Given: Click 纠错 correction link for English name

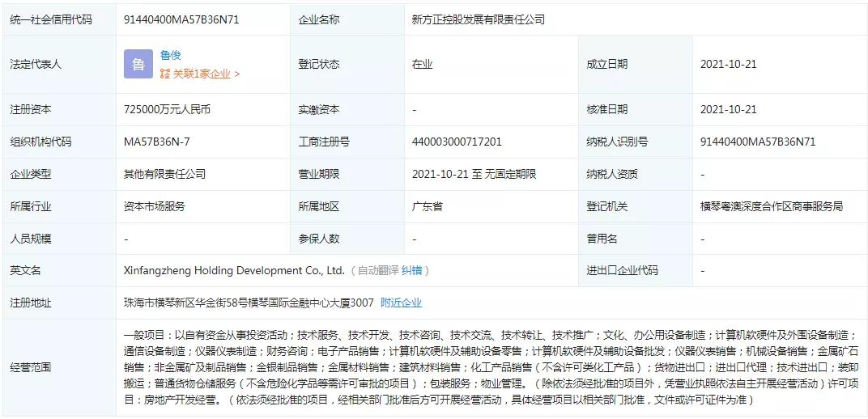Looking at the screenshot, I should (x=412, y=271).
